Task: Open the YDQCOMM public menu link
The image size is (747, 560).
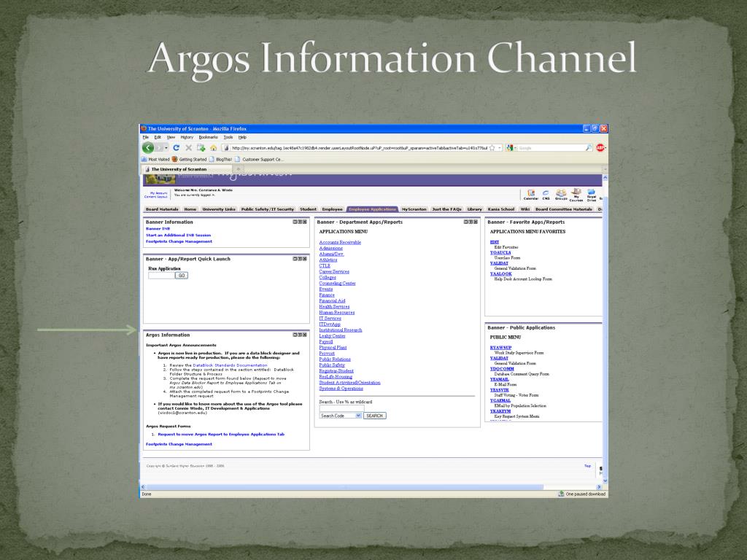Action: tap(502, 368)
